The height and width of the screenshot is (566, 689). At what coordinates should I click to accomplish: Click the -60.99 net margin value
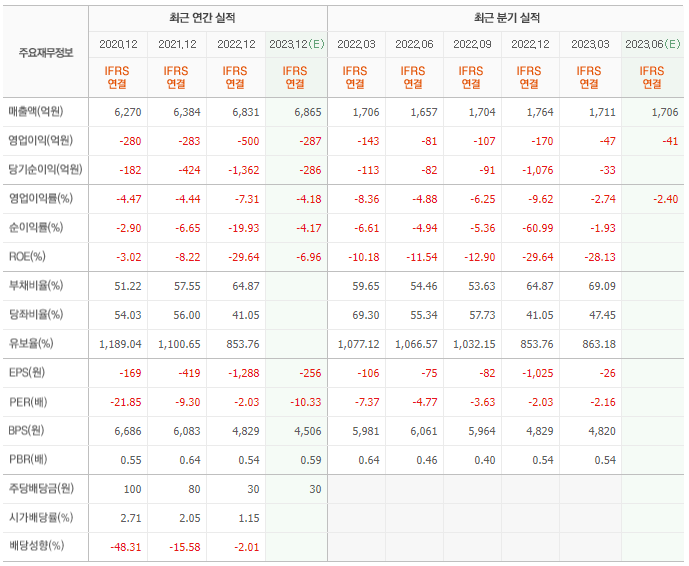click(537, 229)
